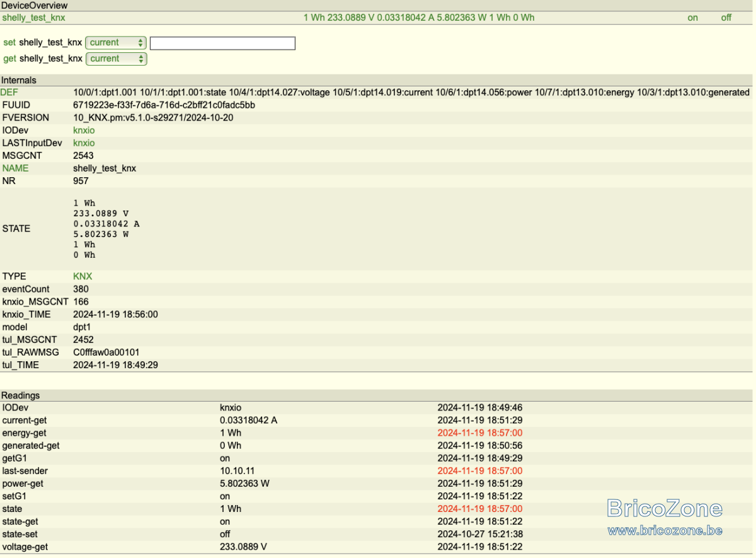Open the get command 'current' dropdown

[116, 59]
